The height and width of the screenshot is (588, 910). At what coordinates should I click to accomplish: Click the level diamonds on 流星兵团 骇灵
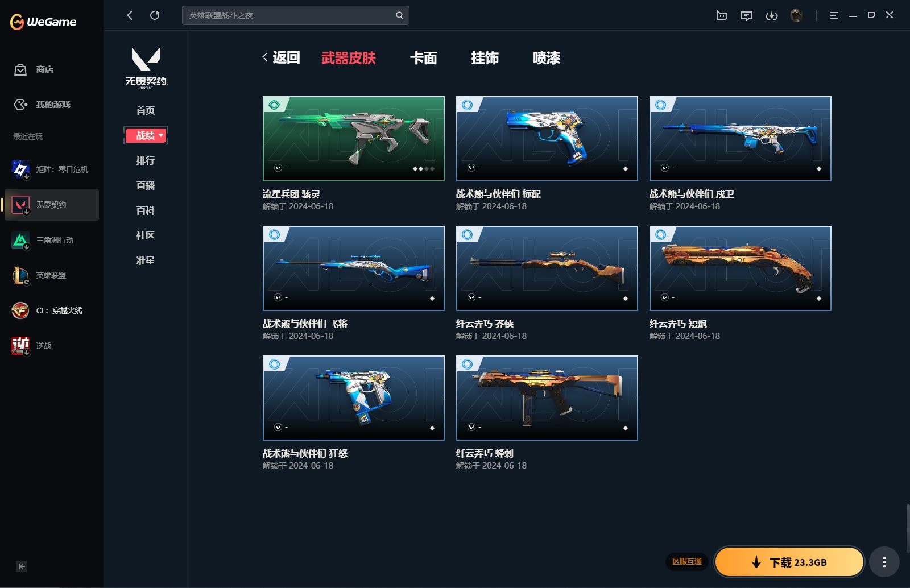424,169
